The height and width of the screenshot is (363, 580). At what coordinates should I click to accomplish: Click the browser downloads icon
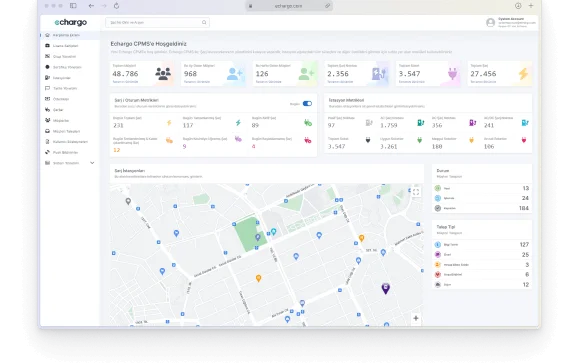tap(518, 6)
